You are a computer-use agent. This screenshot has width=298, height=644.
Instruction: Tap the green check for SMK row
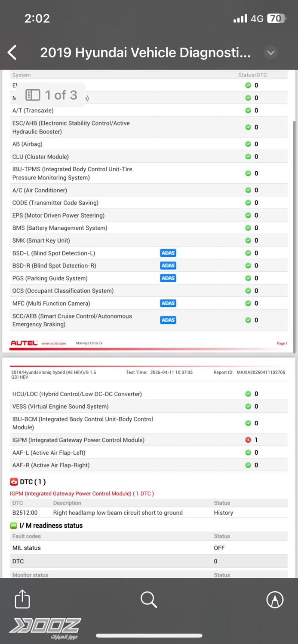[x=248, y=240]
